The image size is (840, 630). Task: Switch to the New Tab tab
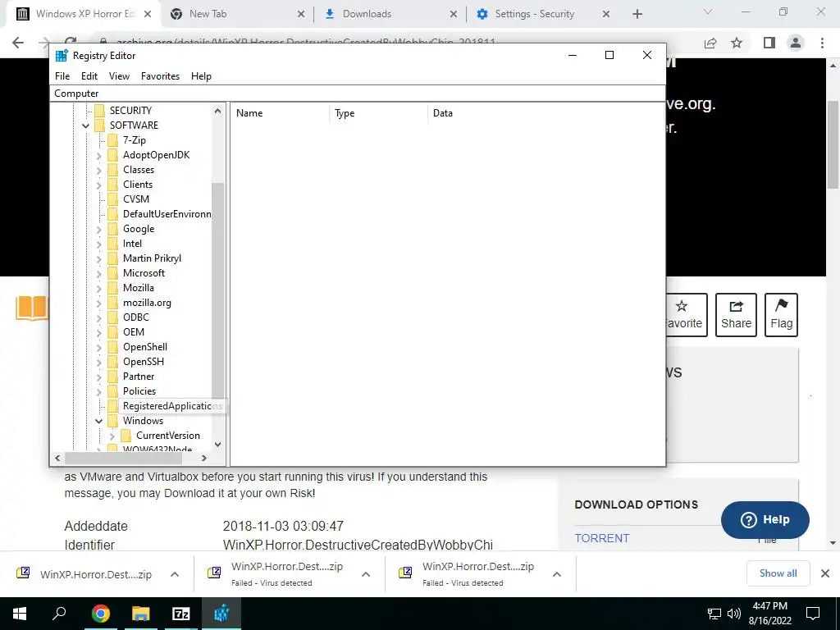click(x=208, y=14)
